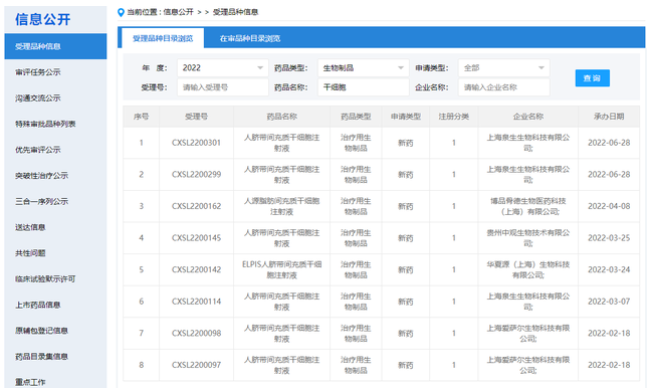Focus the 受理号 input field

222,87
